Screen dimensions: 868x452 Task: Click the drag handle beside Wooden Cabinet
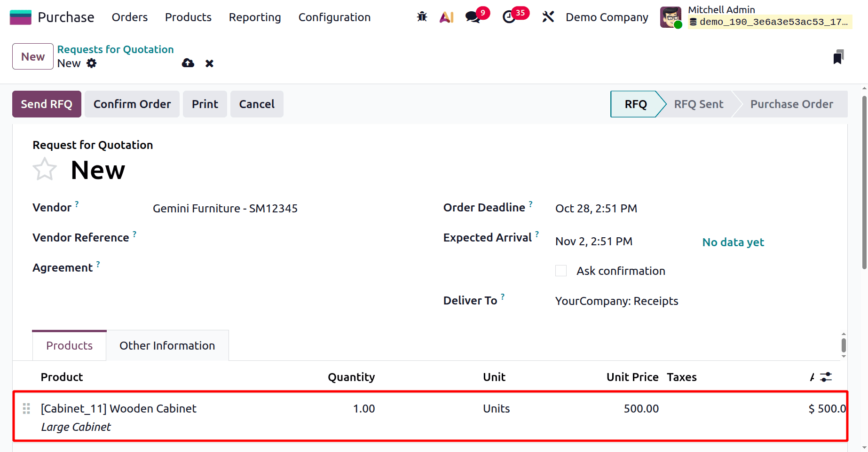pyautogui.click(x=26, y=409)
